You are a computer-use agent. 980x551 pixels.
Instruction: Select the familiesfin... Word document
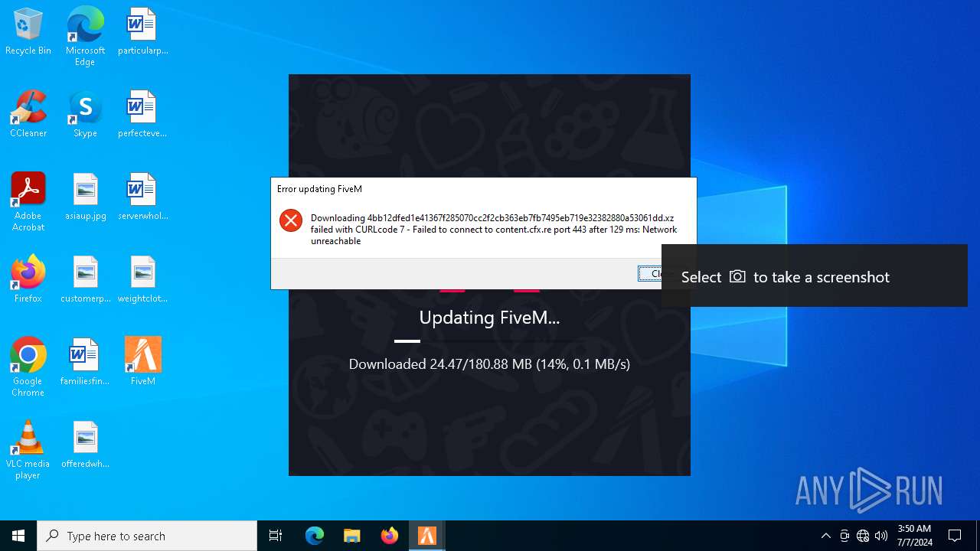tap(85, 361)
